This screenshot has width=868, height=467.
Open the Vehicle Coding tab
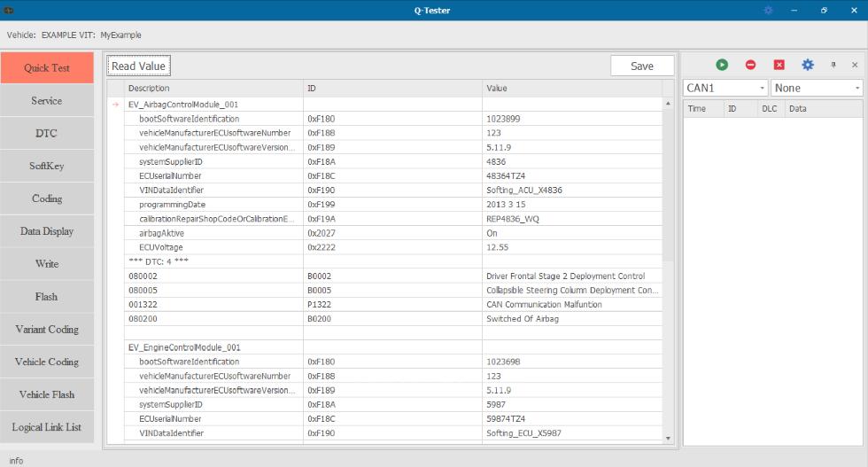pyautogui.click(x=47, y=362)
